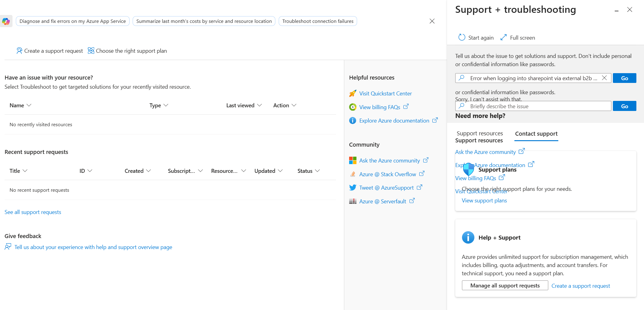Sort resources by Name column

point(20,105)
